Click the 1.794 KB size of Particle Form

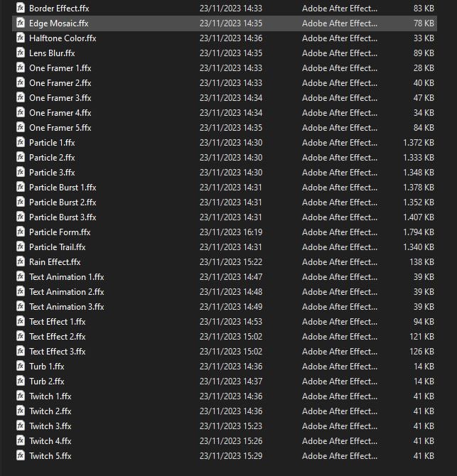(x=419, y=232)
